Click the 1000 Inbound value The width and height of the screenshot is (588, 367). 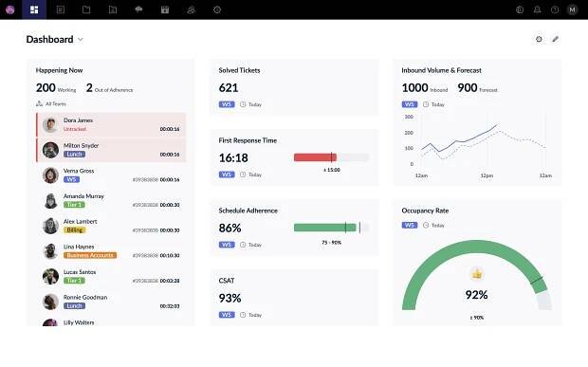pos(425,88)
